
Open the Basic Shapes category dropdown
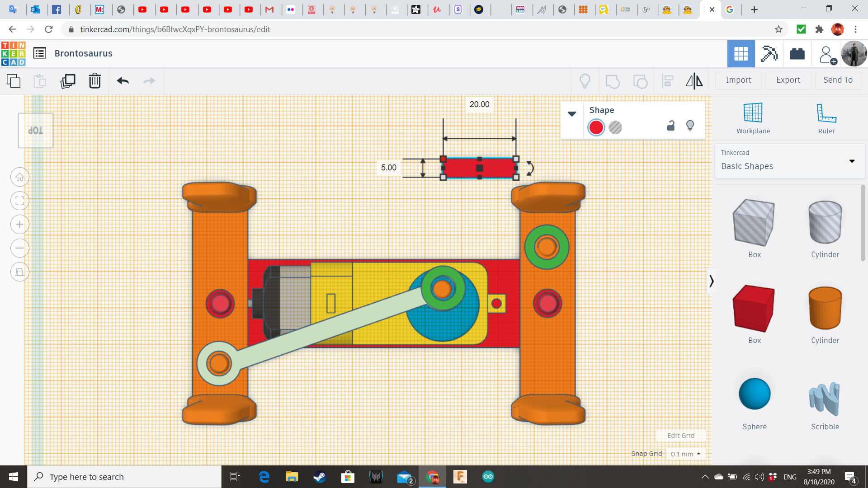point(852,161)
